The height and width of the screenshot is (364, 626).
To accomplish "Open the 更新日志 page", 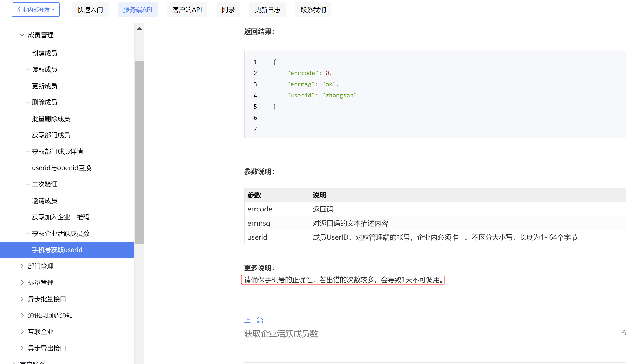I will point(267,9).
